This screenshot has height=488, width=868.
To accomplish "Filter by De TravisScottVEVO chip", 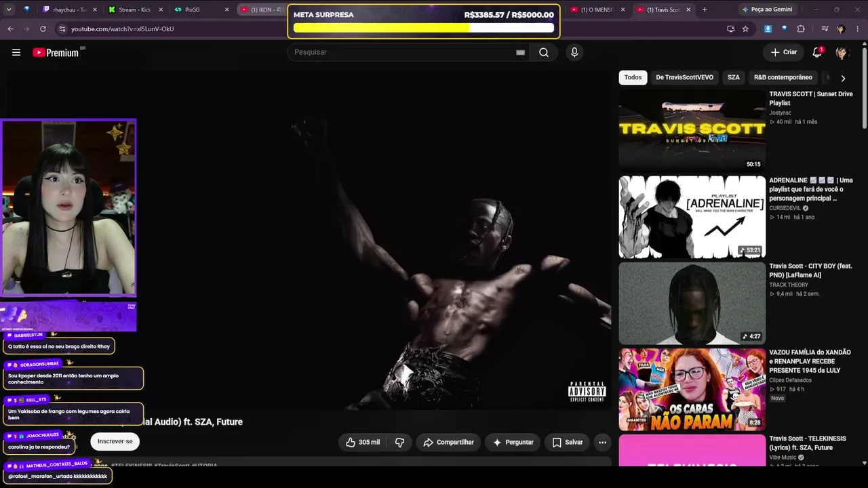I will click(684, 77).
